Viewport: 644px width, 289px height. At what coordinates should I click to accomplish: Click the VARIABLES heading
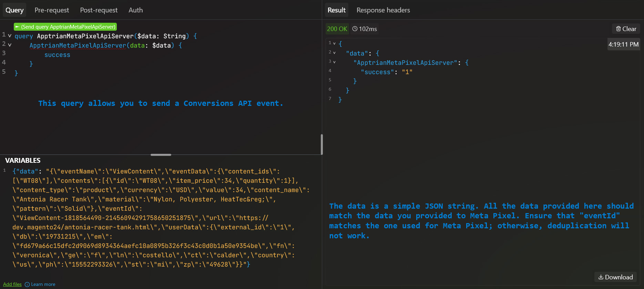point(23,160)
